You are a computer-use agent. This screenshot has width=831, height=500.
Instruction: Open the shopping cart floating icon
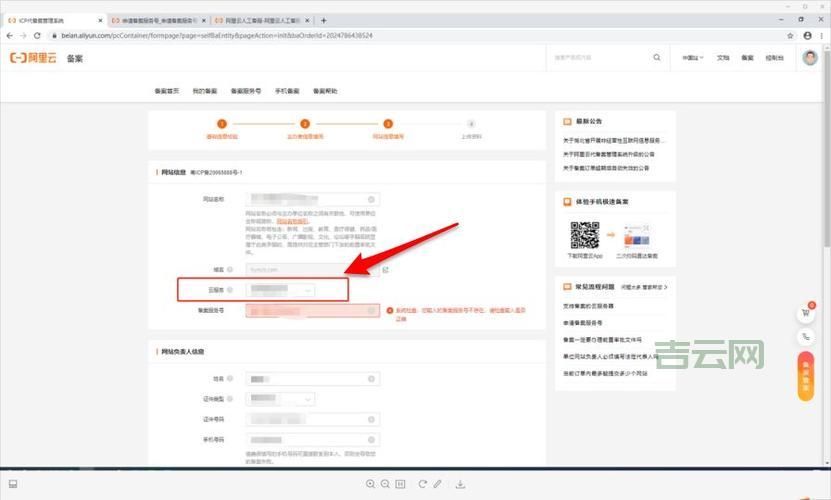point(805,313)
